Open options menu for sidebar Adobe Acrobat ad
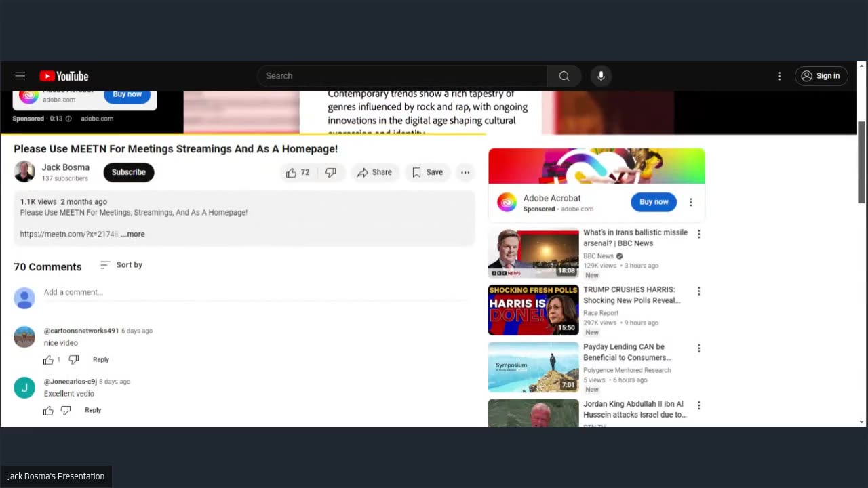Viewport: 868px width, 488px height. [691, 202]
